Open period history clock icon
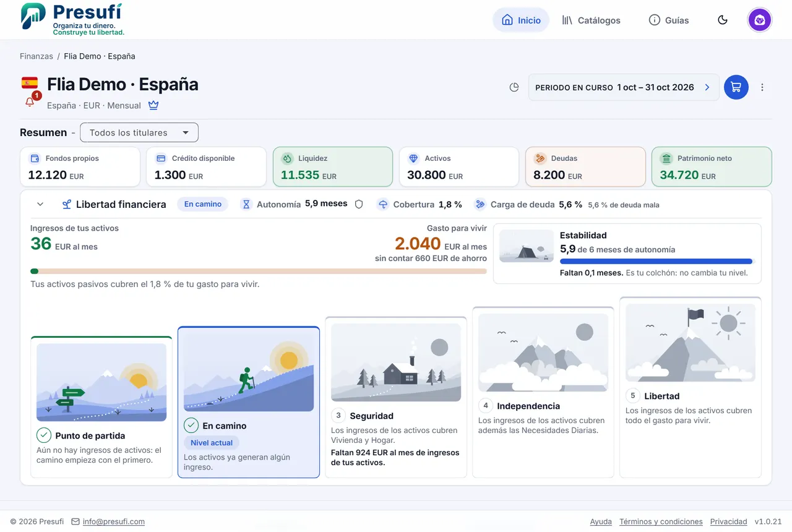 (514, 87)
